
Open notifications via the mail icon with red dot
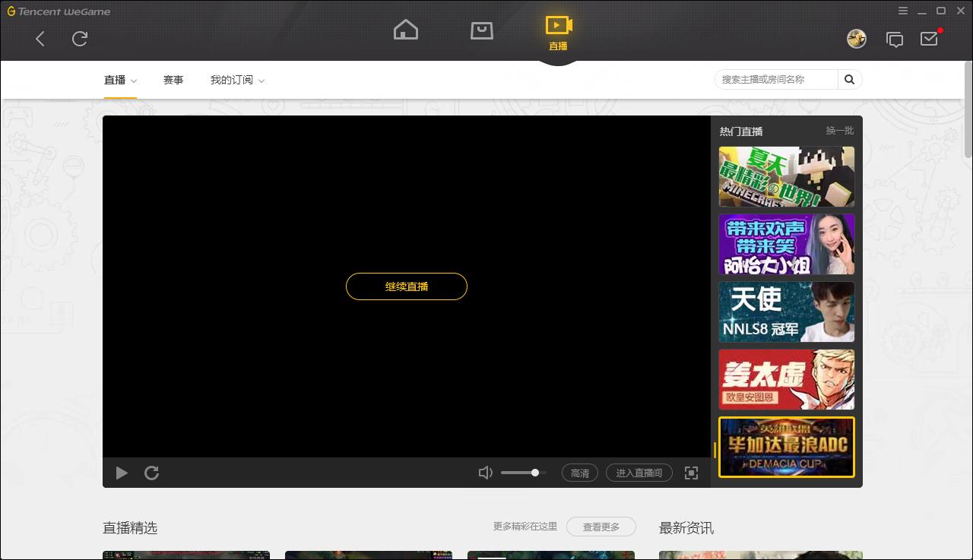point(929,39)
